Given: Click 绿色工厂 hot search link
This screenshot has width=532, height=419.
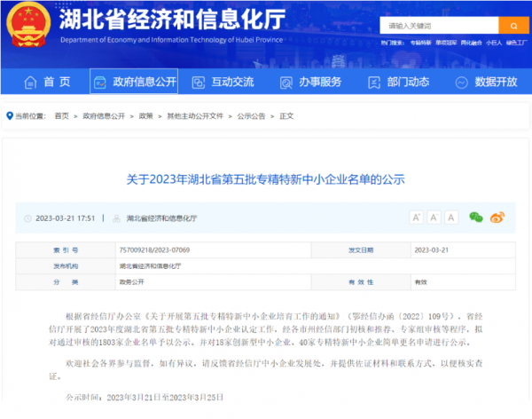Looking at the screenshot, I should [x=515, y=43].
